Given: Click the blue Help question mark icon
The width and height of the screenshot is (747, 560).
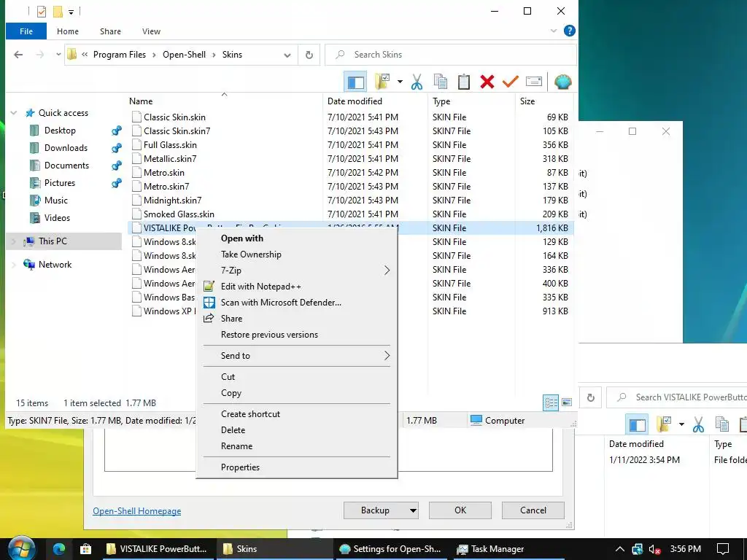Looking at the screenshot, I should [x=569, y=31].
